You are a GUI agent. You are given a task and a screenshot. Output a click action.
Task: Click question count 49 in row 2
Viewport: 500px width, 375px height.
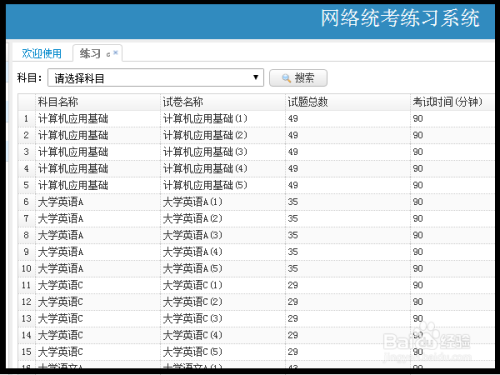293,135
